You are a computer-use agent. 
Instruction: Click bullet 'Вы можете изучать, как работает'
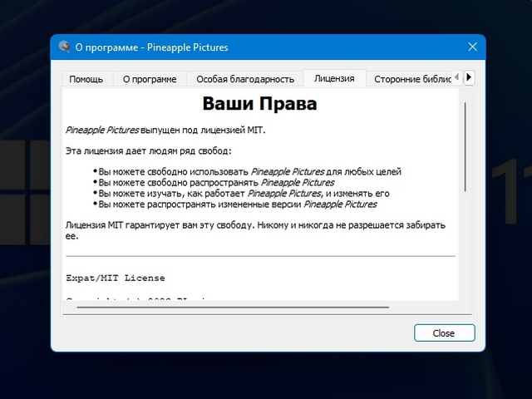[171, 194]
